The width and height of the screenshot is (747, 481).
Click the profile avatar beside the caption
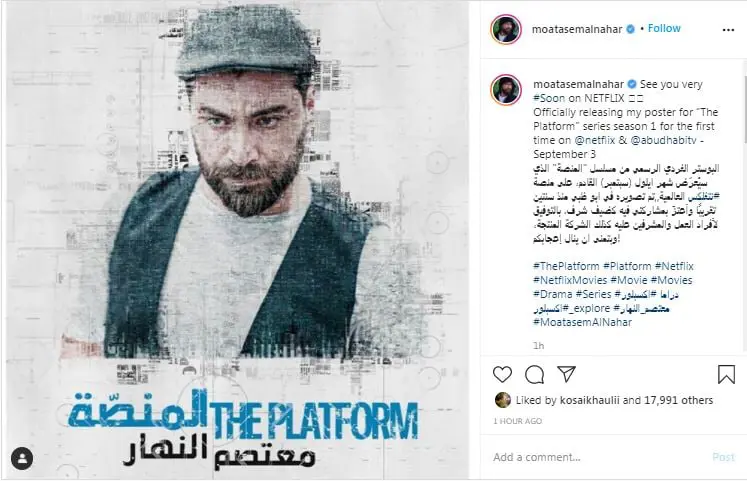click(x=506, y=89)
